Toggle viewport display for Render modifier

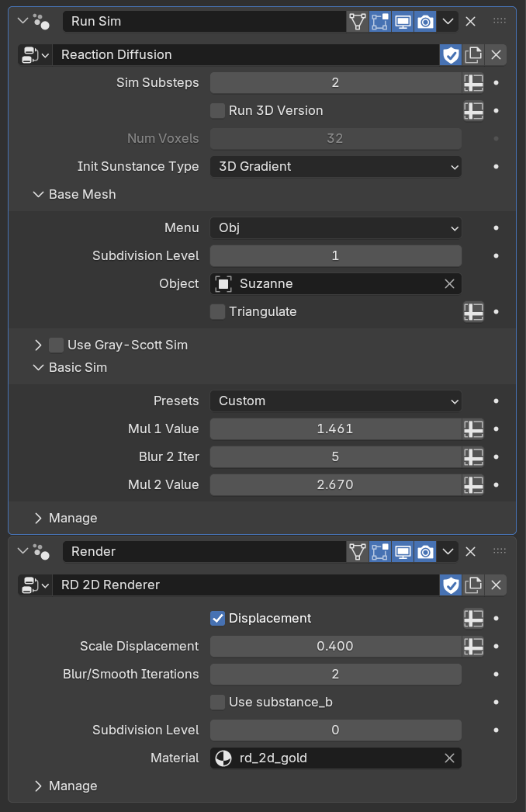click(x=403, y=551)
